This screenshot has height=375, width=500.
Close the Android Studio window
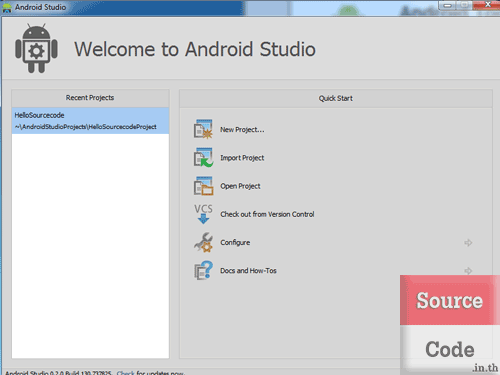click(x=486, y=5)
